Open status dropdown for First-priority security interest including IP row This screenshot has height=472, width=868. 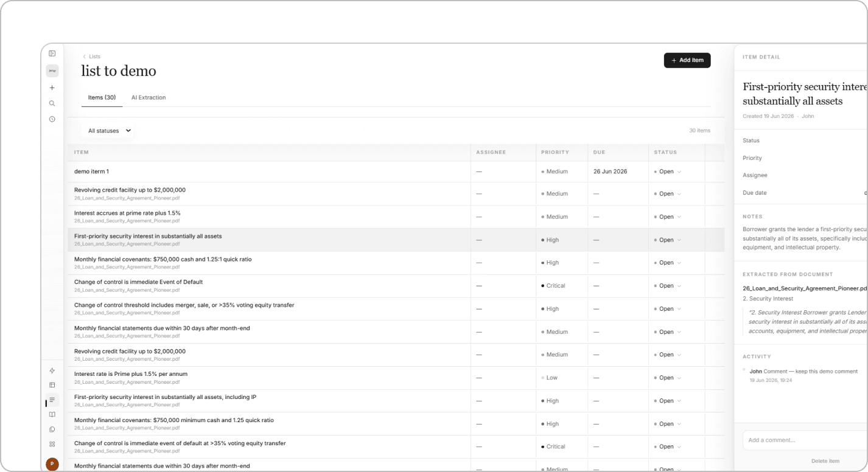tap(668, 401)
